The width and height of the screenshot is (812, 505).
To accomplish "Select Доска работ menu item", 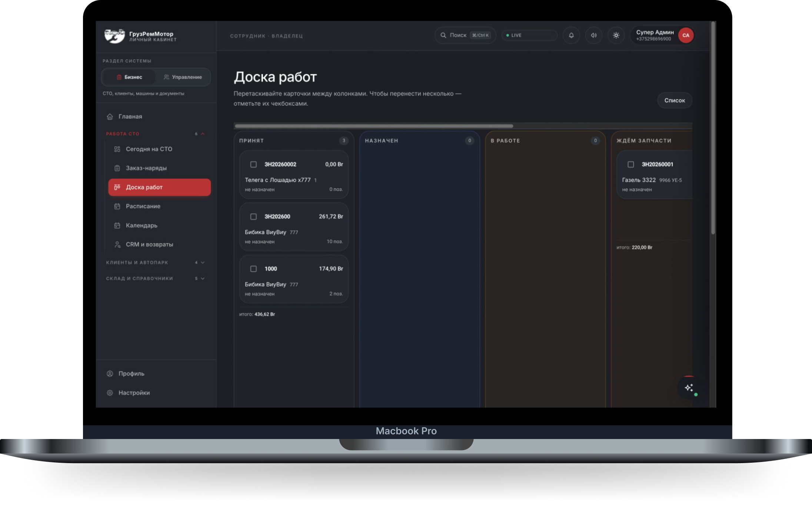I will (159, 187).
